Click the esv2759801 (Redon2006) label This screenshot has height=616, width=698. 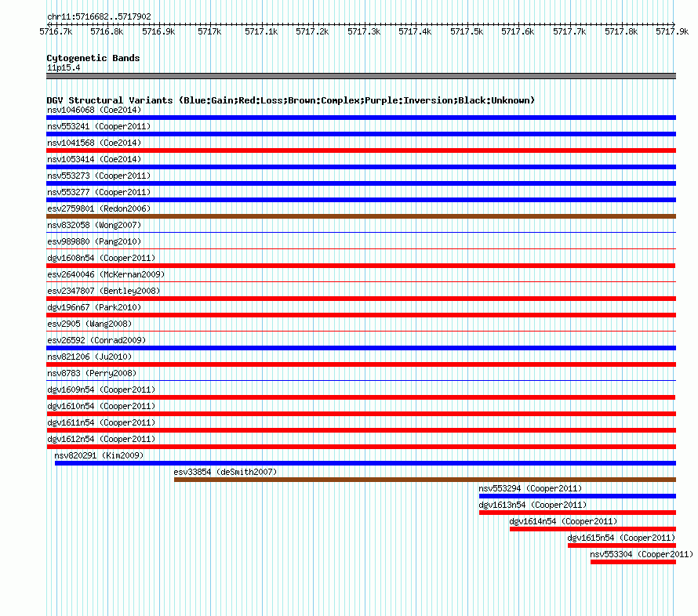[99, 208]
